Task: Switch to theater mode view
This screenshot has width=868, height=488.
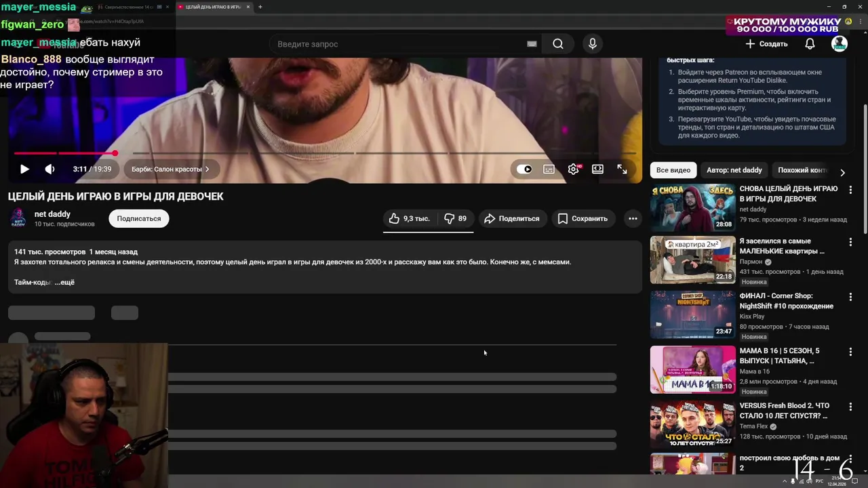Action: click(597, 169)
